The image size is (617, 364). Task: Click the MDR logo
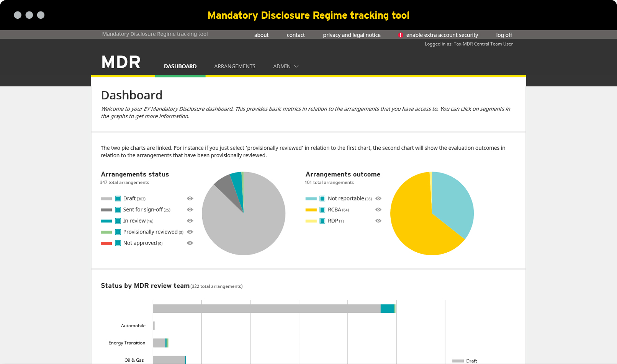point(121,62)
